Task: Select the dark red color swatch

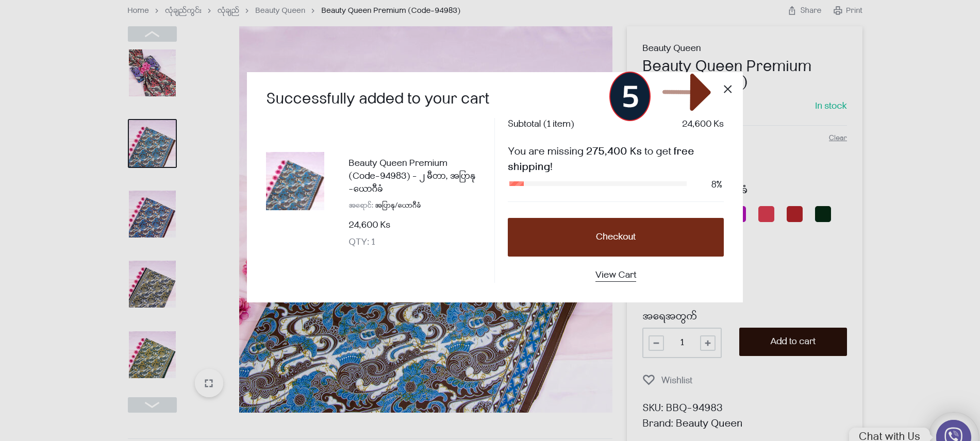Action: pyautogui.click(x=794, y=214)
